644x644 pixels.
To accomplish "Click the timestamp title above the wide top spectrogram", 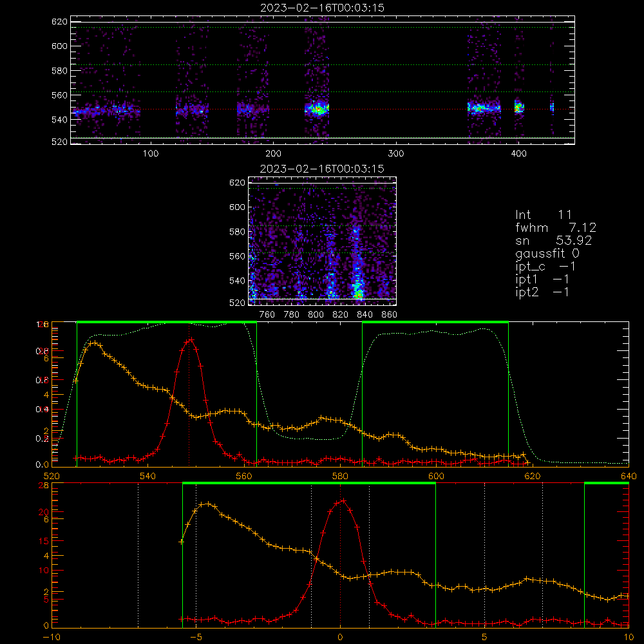I will click(323, 8).
